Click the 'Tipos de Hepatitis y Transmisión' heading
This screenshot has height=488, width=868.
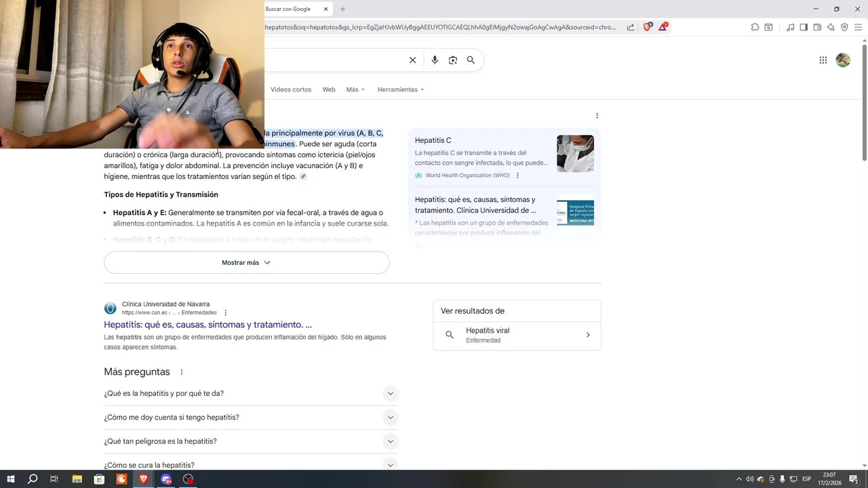[161, 195]
